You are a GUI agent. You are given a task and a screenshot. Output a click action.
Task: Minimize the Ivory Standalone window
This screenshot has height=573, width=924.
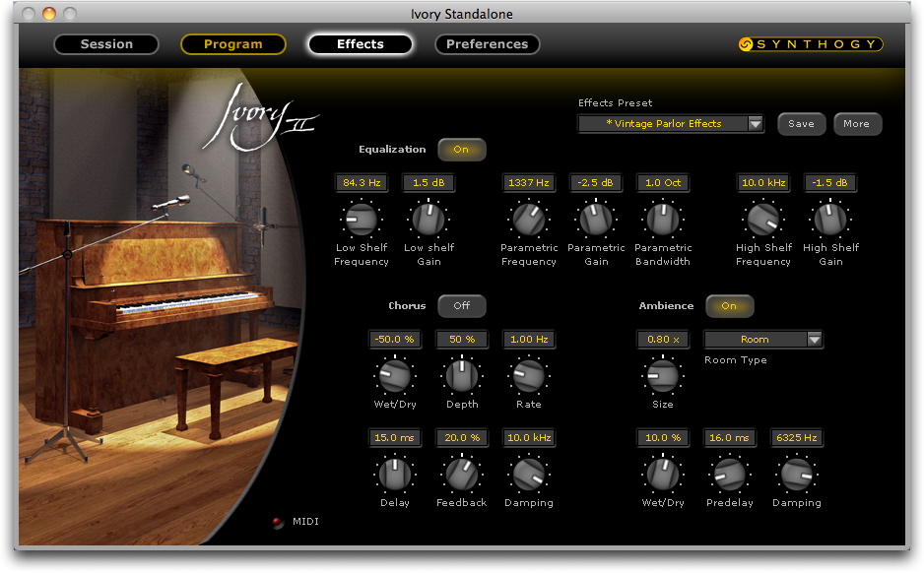click(49, 14)
